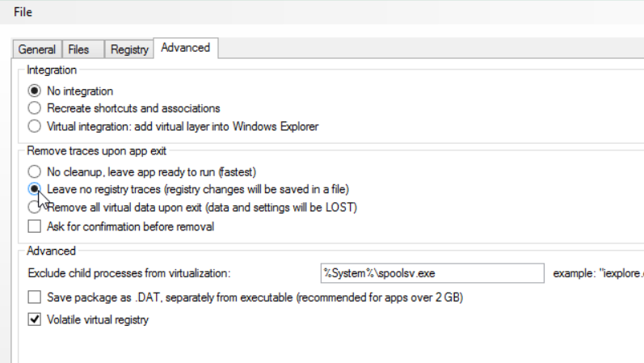The image size is (644, 363).
Task: Choose Recreate shortcuts and associations option
Action: 34,108
